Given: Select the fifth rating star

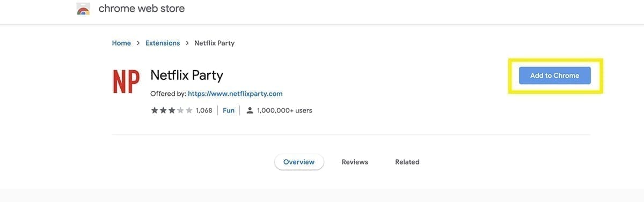Looking at the screenshot, I should pos(189,110).
